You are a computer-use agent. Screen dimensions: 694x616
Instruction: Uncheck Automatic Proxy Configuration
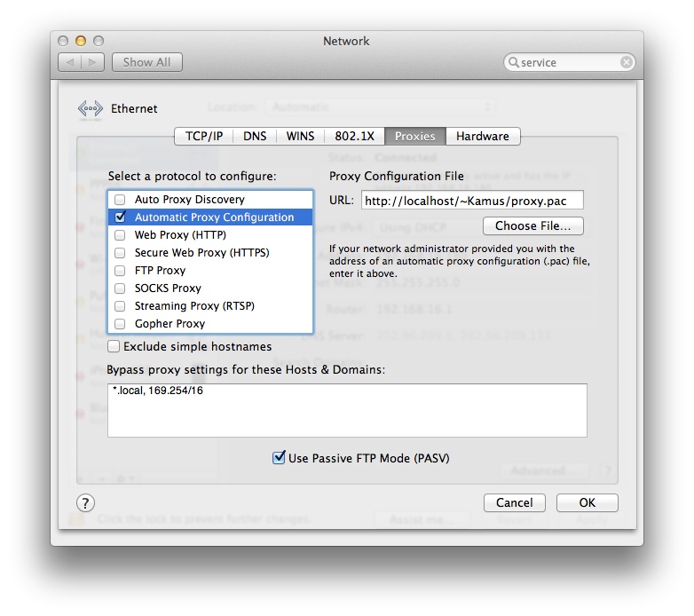point(120,217)
